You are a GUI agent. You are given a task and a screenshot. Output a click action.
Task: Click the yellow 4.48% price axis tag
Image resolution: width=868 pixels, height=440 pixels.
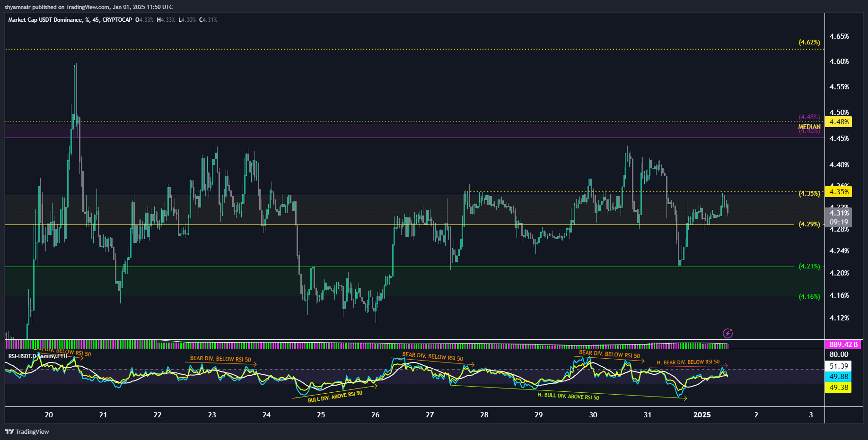click(x=838, y=122)
